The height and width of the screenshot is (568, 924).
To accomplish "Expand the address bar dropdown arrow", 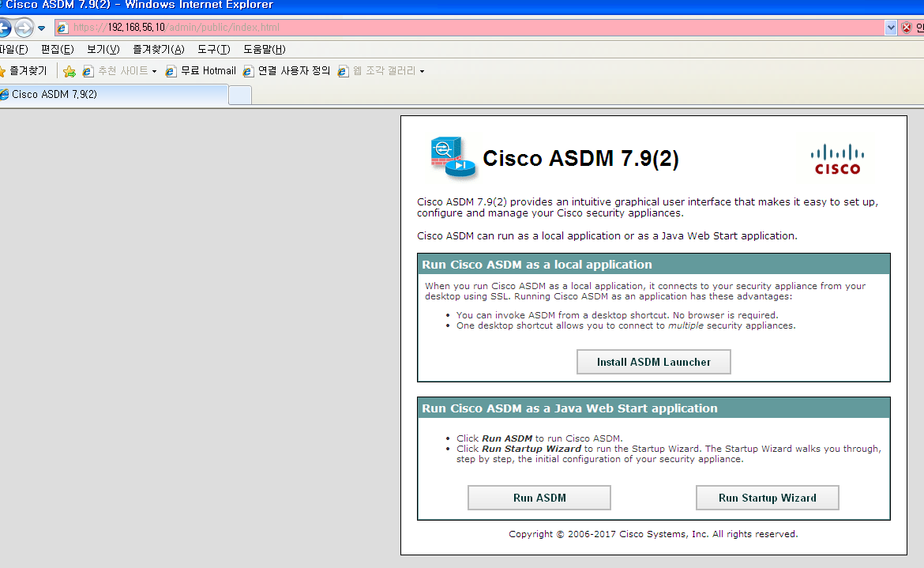I will (890, 28).
